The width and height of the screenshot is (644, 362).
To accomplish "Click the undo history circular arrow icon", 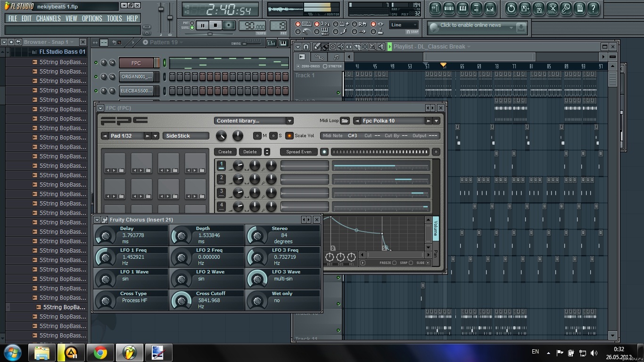I will tap(511, 8).
